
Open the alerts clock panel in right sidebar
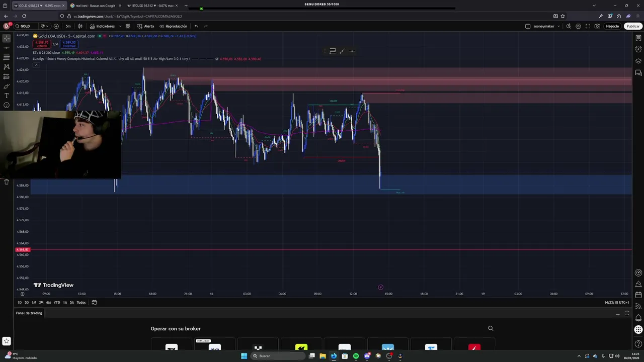638,49
